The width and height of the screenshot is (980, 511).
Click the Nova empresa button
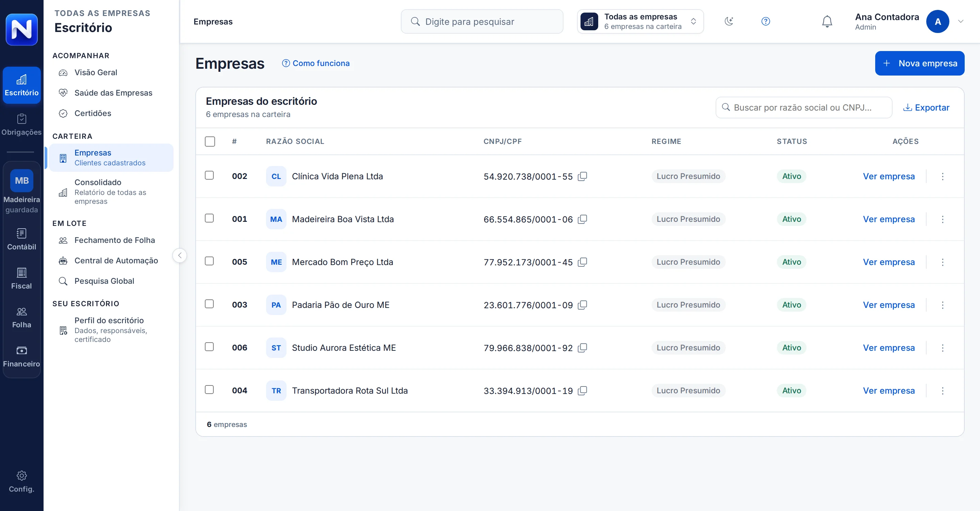point(919,63)
